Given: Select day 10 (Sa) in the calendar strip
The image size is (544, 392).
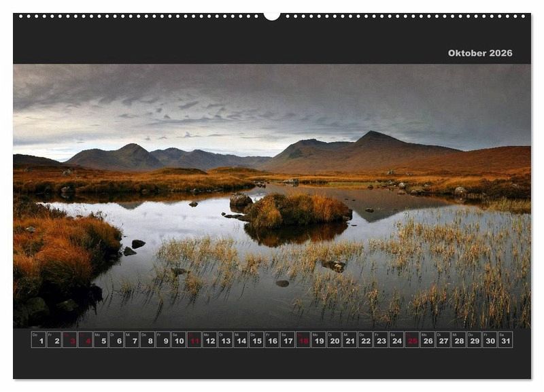Looking at the screenshot, I should [179, 340].
